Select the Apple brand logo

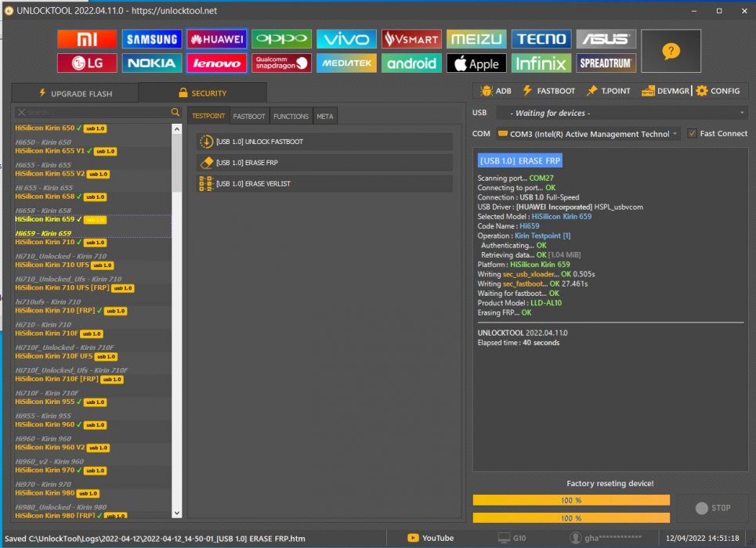(476, 63)
